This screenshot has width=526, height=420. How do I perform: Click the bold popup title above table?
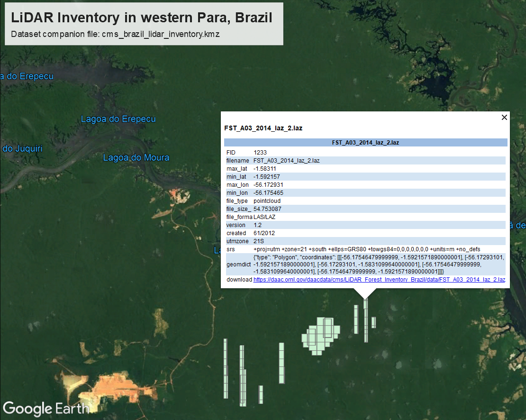263,128
